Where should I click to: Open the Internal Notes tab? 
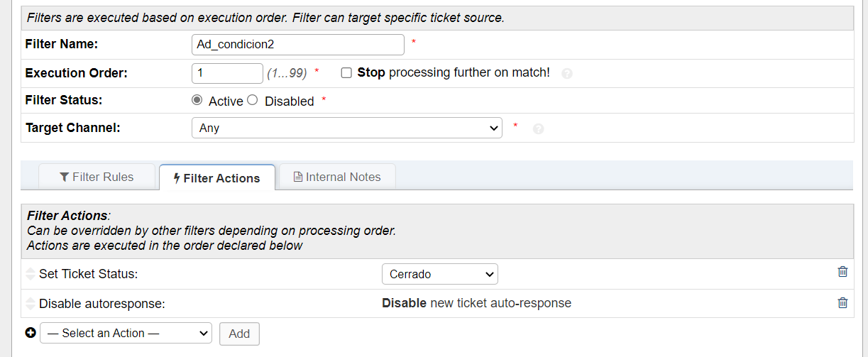pos(337,177)
